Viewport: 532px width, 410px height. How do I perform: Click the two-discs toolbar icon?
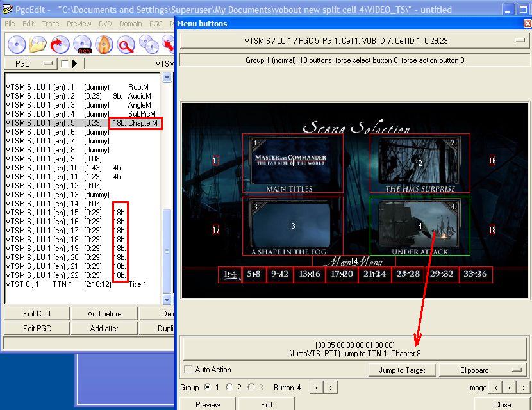tap(149, 44)
